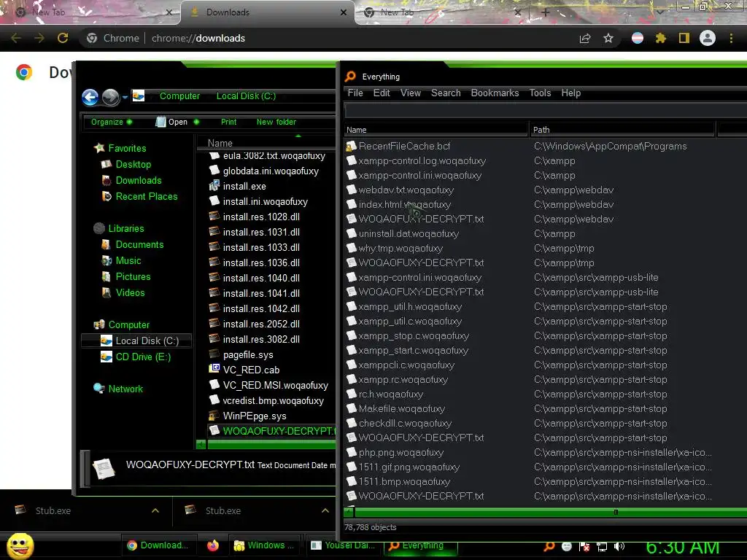Click Local Disk (C:) breadcrumb in address bar
747x560 pixels.
coord(247,96)
